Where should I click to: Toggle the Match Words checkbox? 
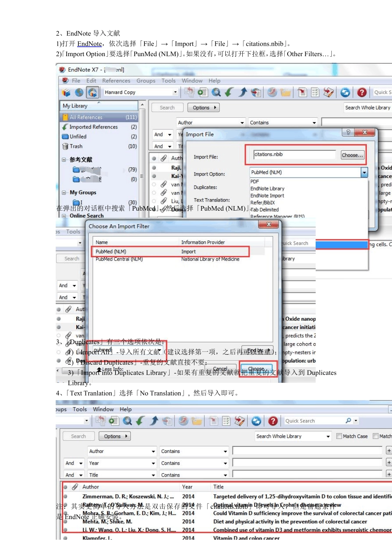click(375, 436)
